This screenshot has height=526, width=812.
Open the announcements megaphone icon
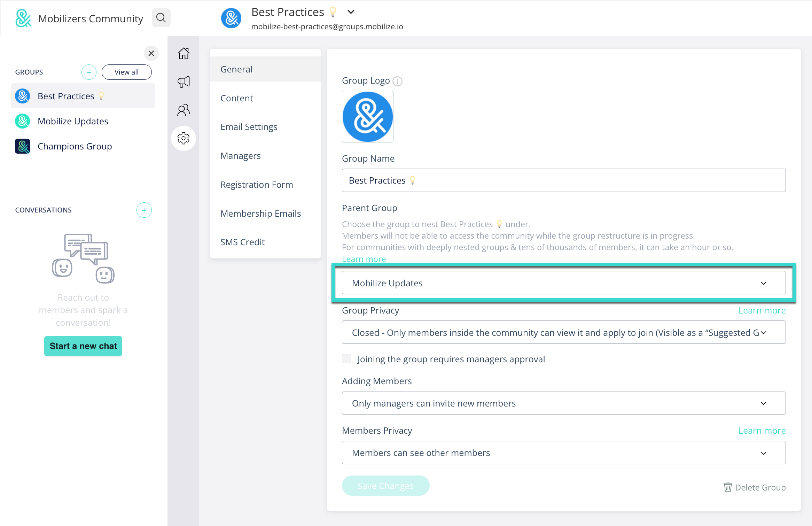[x=184, y=82]
